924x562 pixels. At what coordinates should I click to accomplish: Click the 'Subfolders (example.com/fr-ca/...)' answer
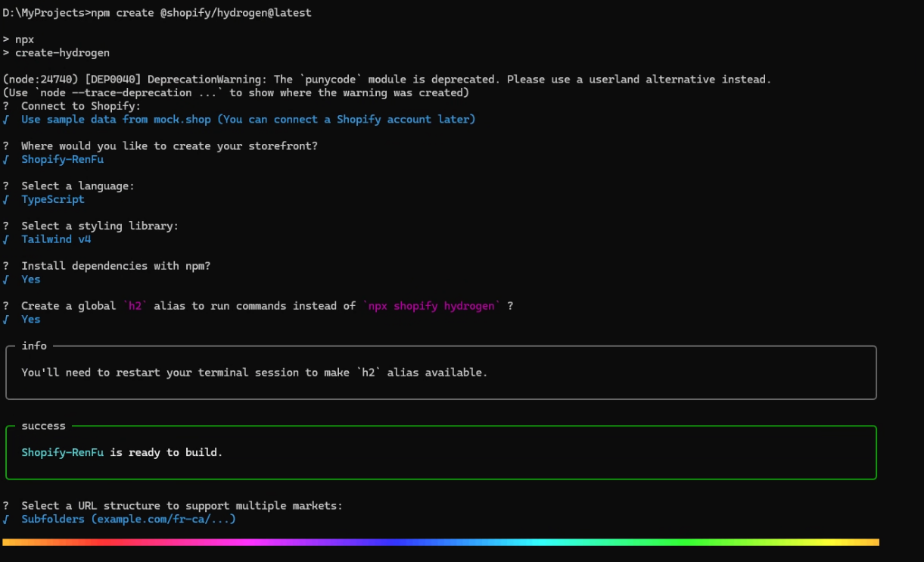(129, 520)
